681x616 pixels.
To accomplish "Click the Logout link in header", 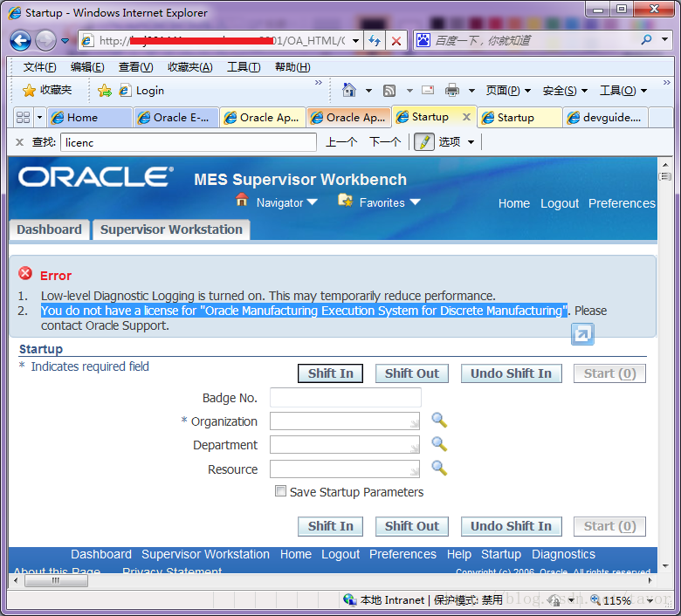I will pyautogui.click(x=560, y=203).
